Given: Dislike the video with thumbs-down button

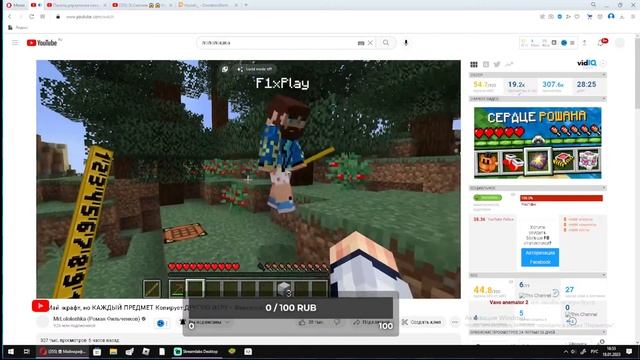Looking at the screenshot, I should click(337, 322).
